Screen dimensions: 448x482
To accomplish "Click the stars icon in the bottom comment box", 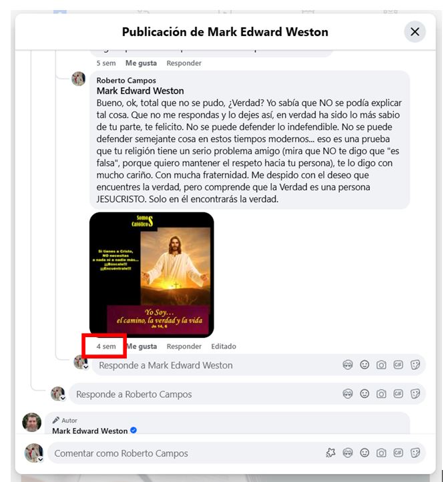I will pos(330,453).
